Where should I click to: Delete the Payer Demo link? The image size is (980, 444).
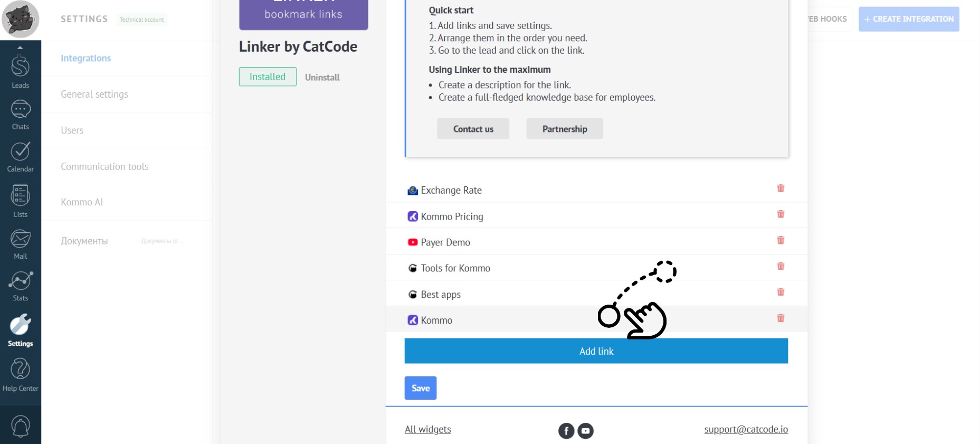[x=781, y=240]
